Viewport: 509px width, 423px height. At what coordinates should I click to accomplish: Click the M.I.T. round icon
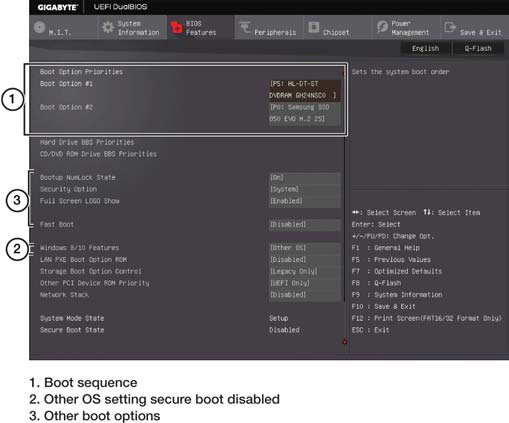coord(39,27)
